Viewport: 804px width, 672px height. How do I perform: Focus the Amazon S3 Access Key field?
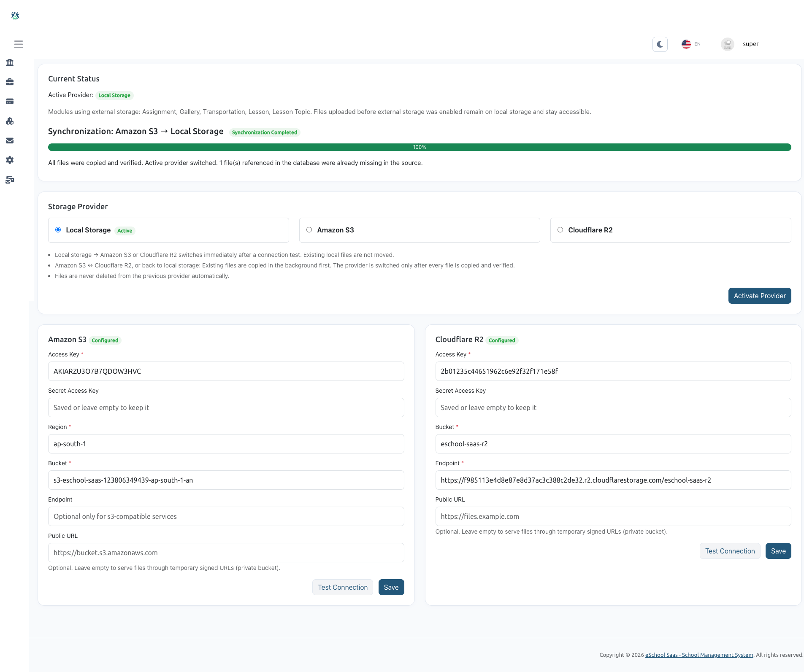226,371
